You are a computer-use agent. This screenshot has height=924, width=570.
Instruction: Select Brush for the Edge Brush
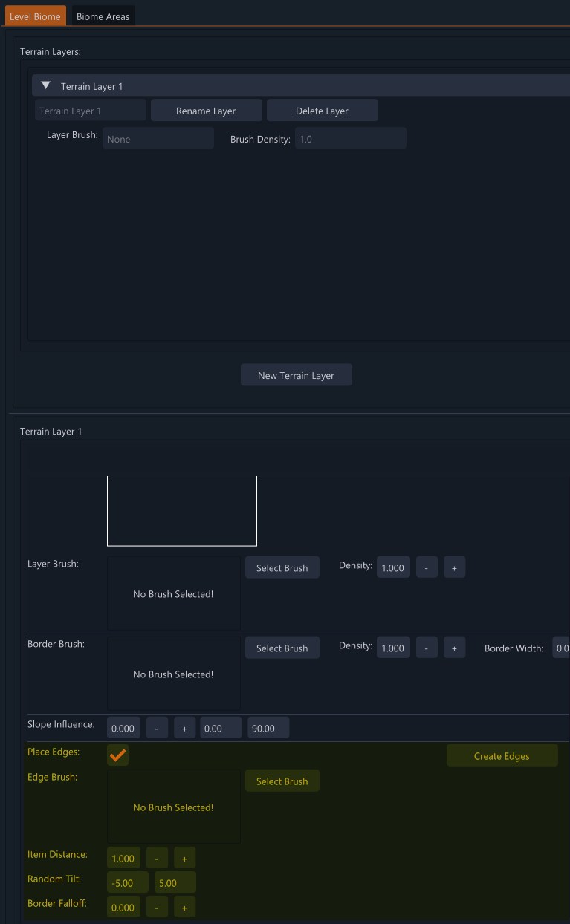pos(282,781)
